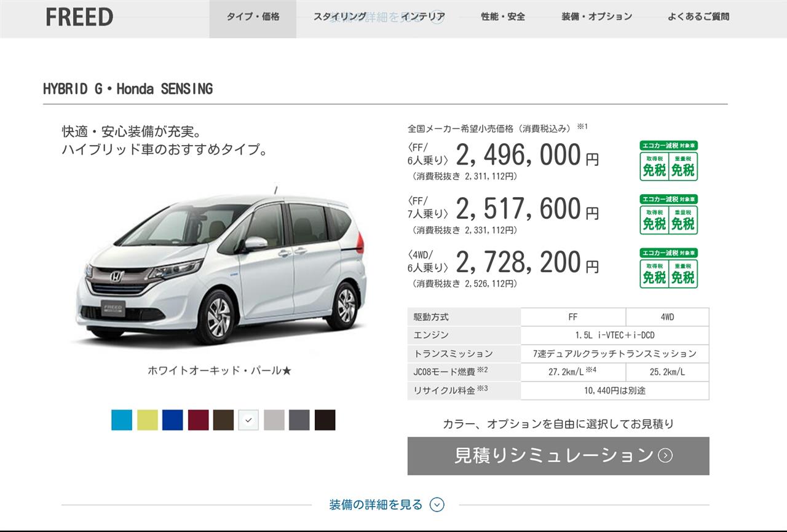Click the 10,440円は別途 cell
This screenshot has width=787, height=532.
[x=615, y=391]
